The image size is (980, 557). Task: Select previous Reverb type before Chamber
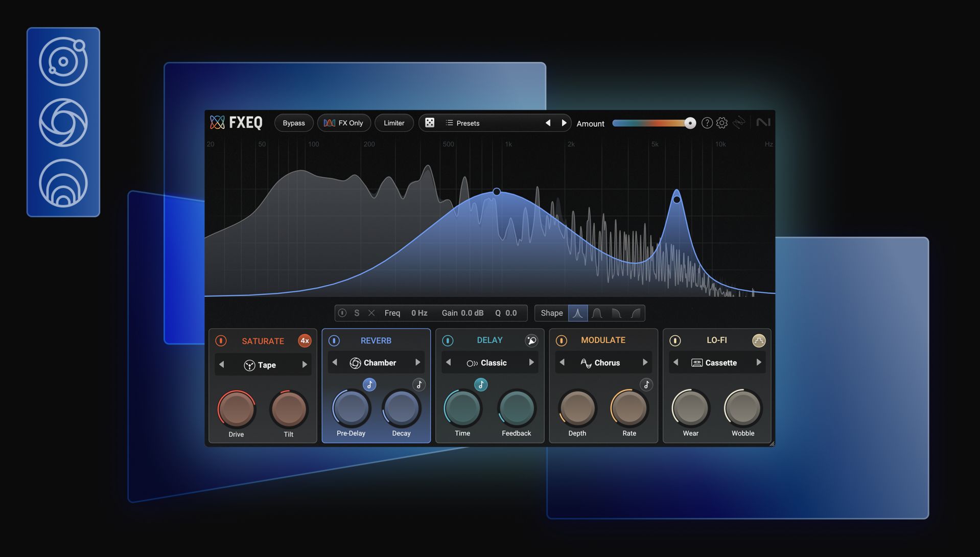click(x=335, y=362)
